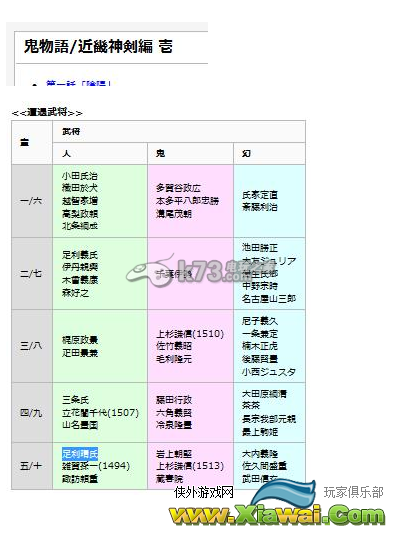Select 池田勝正
The width and height of the screenshot is (397, 544).
(260, 248)
